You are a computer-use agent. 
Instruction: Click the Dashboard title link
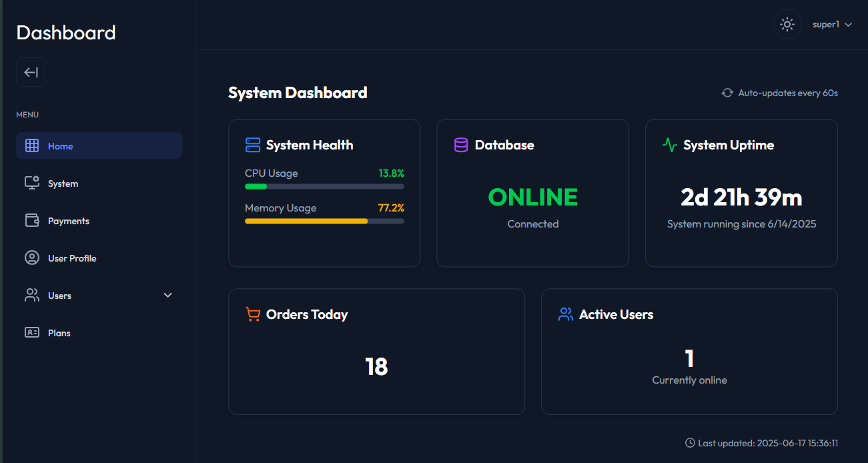point(66,33)
